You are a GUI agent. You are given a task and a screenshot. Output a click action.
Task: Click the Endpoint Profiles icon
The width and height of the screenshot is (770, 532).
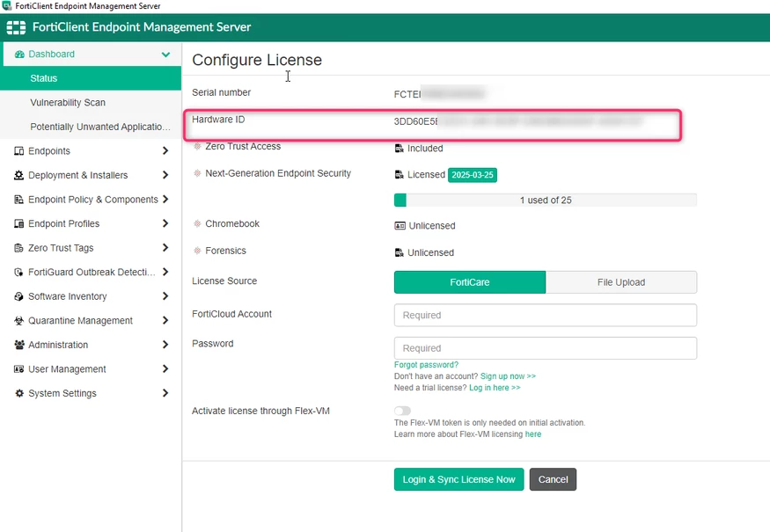tap(18, 224)
